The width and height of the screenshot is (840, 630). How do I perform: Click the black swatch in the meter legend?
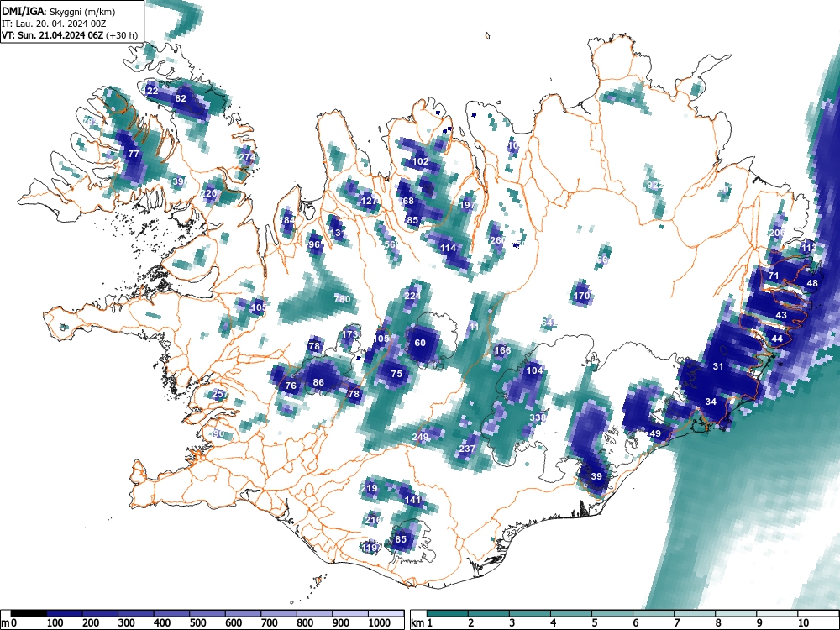pos(29,613)
